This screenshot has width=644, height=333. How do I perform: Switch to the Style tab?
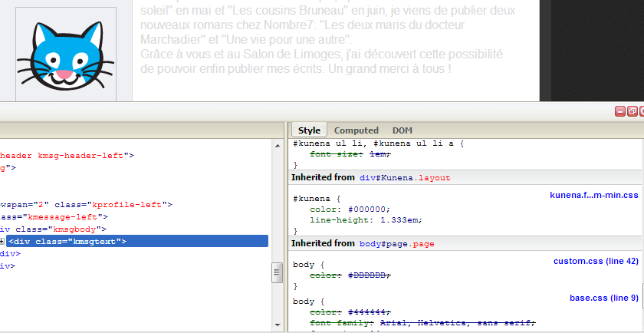(x=309, y=130)
